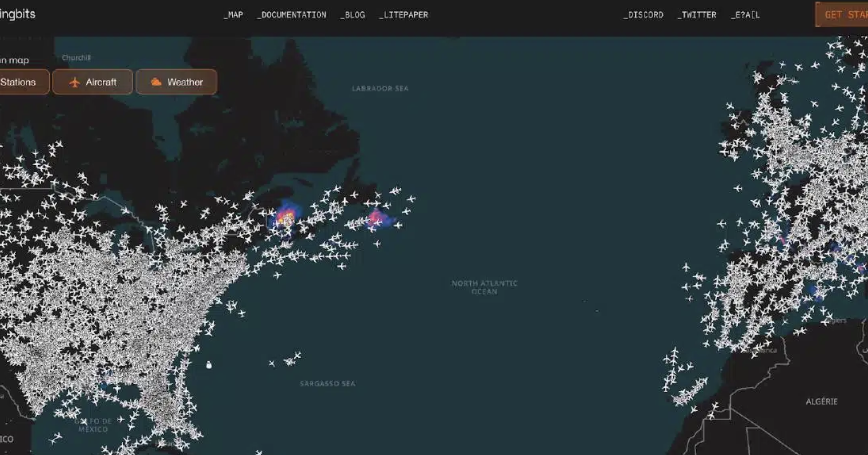Viewport: 868px width, 455px height.
Task: Click the North Atlantic Ocean map label
Action: tap(484, 287)
